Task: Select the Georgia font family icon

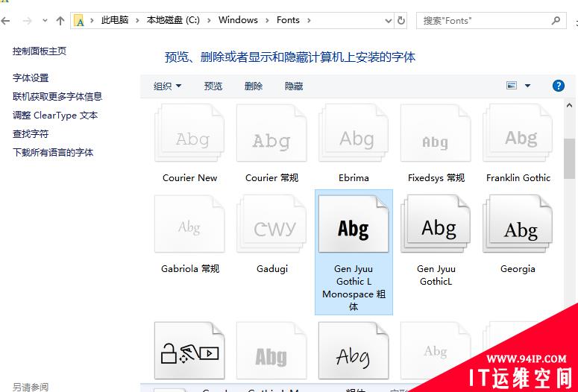Action: tap(518, 224)
